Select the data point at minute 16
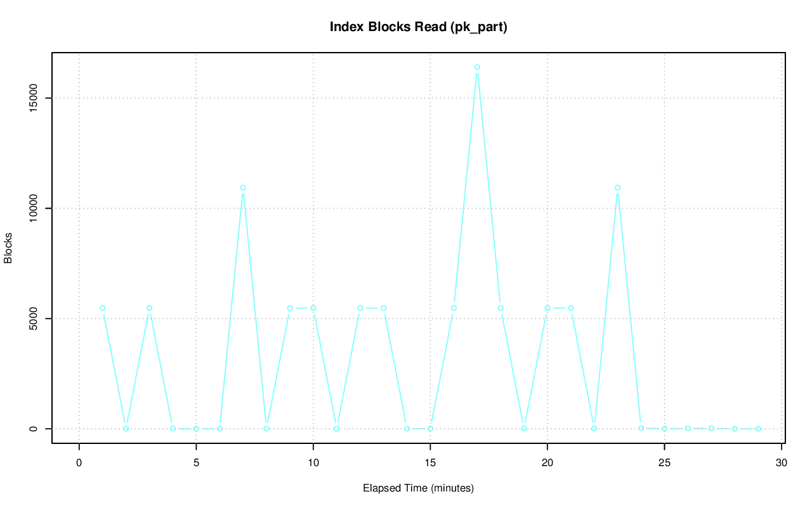Viewport: 812px width, 508px height. 454,308
